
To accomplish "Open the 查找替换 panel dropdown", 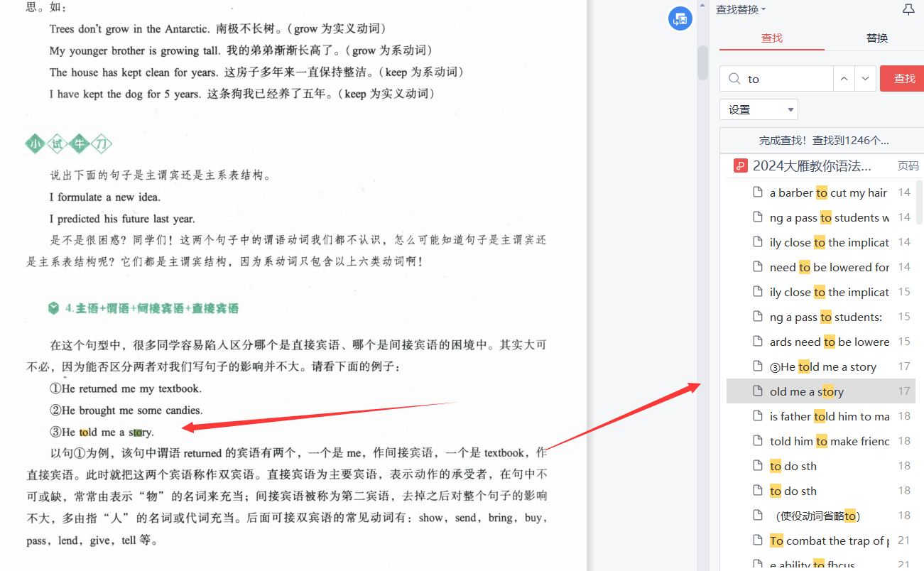I will [x=741, y=9].
